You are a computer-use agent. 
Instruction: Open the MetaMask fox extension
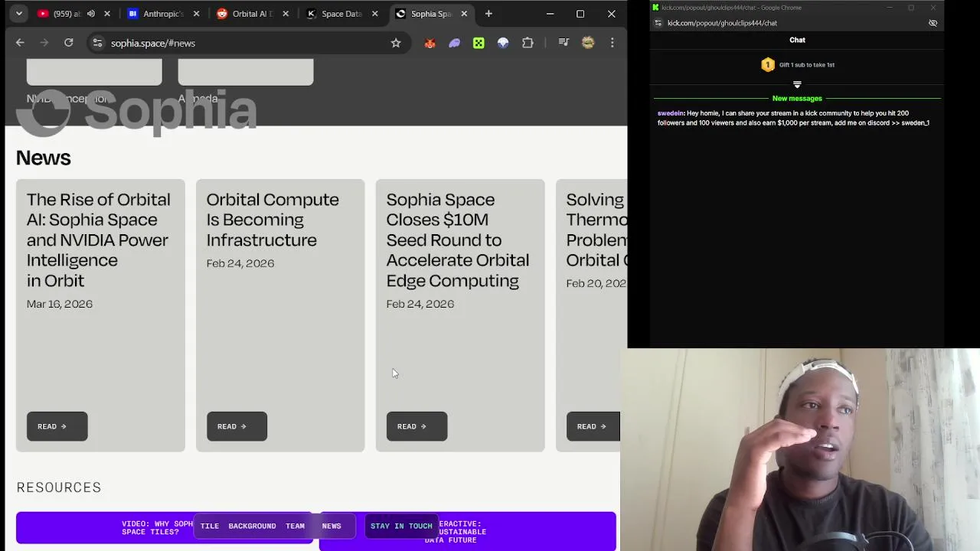430,43
